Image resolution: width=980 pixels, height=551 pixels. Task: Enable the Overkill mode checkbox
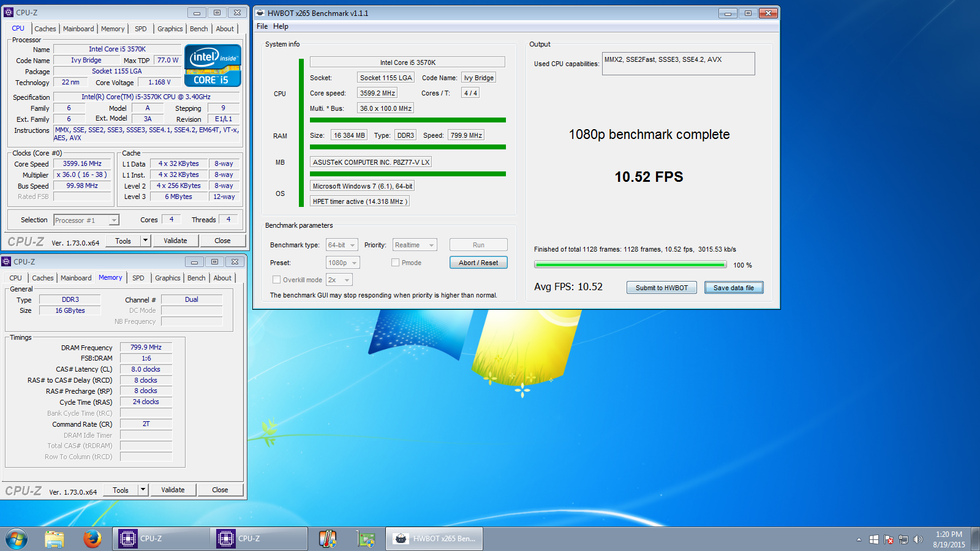277,280
